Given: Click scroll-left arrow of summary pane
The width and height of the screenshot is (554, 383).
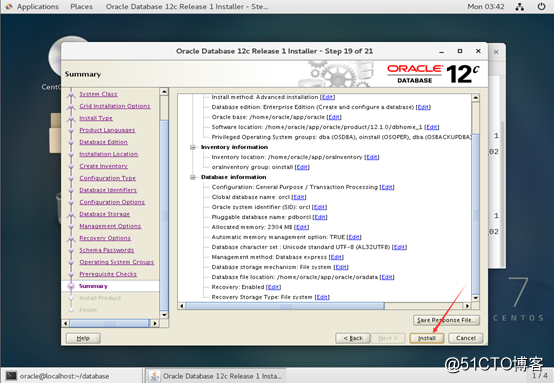Looking at the screenshot, I should pos(182,306).
